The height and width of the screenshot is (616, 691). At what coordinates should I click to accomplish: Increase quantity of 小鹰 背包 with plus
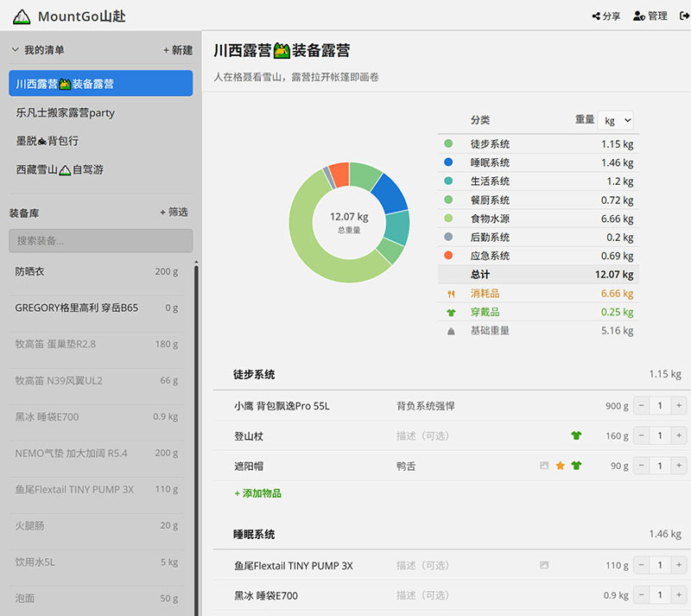(x=679, y=406)
